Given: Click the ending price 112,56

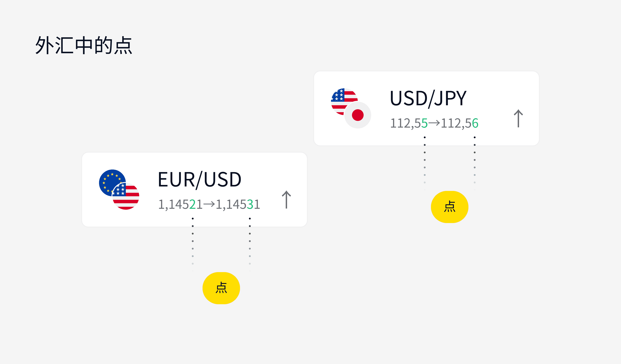Looking at the screenshot, I should tap(459, 123).
